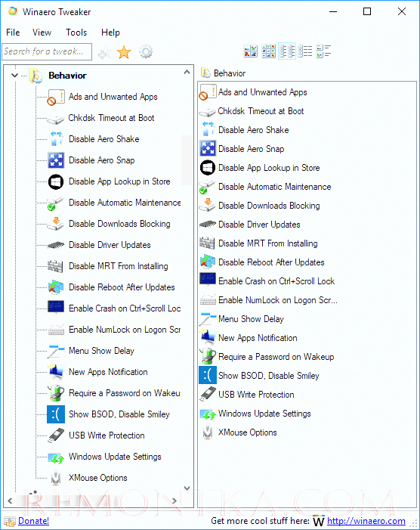The width and height of the screenshot is (420, 530).
Task: Open Menu Show Delay in right pane
Action: coord(251,319)
